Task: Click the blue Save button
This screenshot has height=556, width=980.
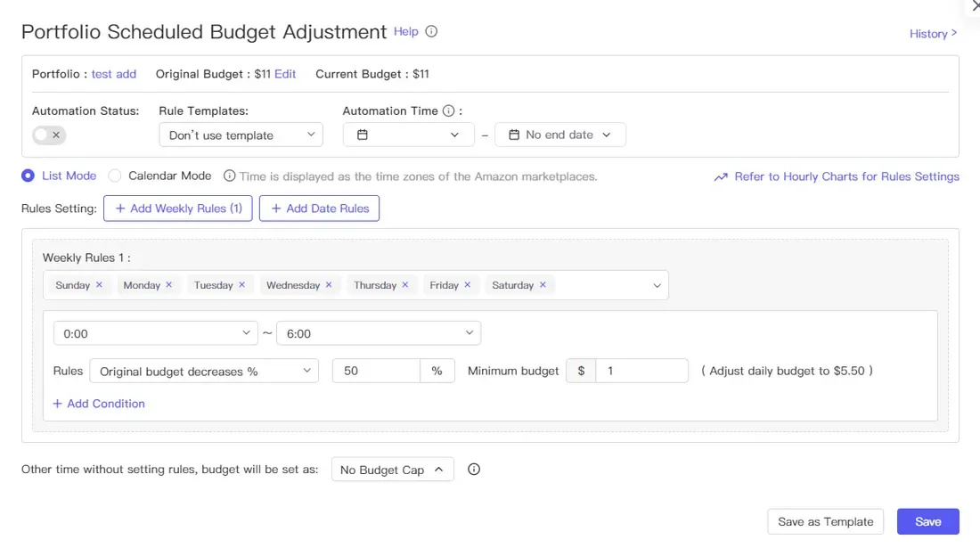Action: pyautogui.click(x=928, y=521)
